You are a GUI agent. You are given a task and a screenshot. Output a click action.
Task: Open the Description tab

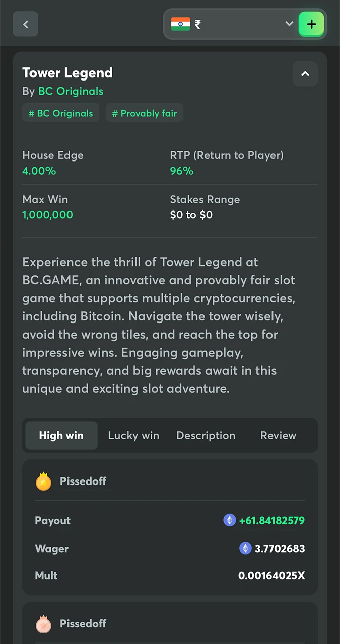click(206, 435)
